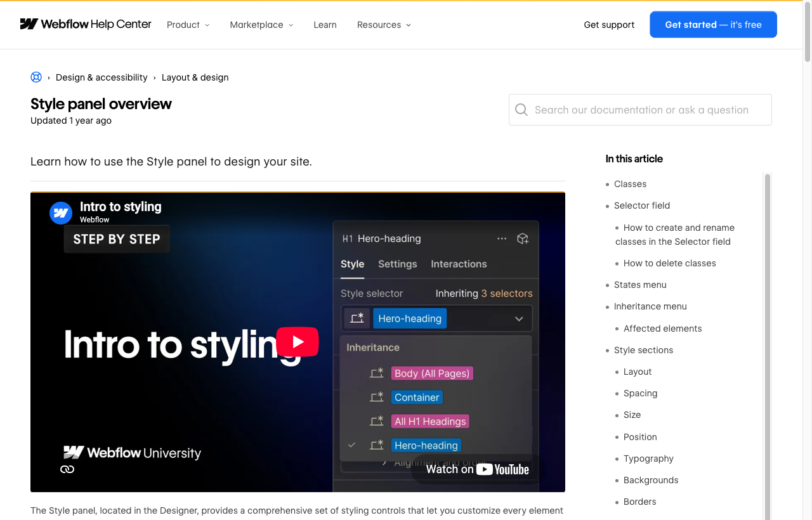812x520 pixels.
Task: Click the Webflow channel name on video
Action: pyautogui.click(x=95, y=220)
